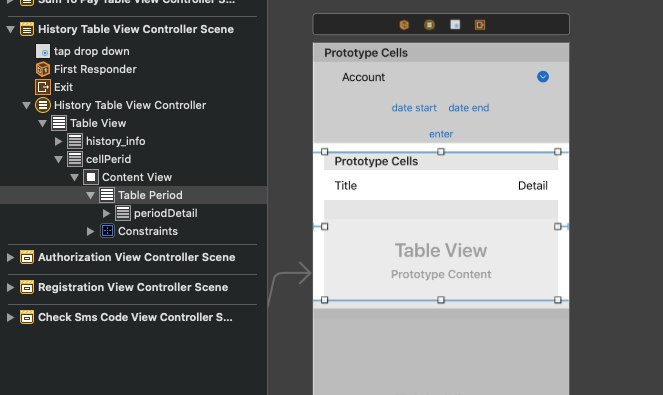
Task: Click the Table View Prototype Content placeholder
Action: 441,260
